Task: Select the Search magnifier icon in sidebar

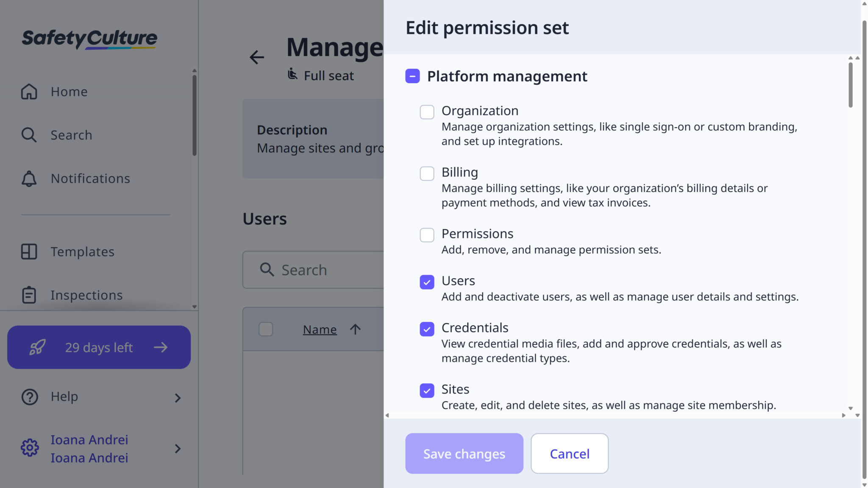Action: point(29,135)
